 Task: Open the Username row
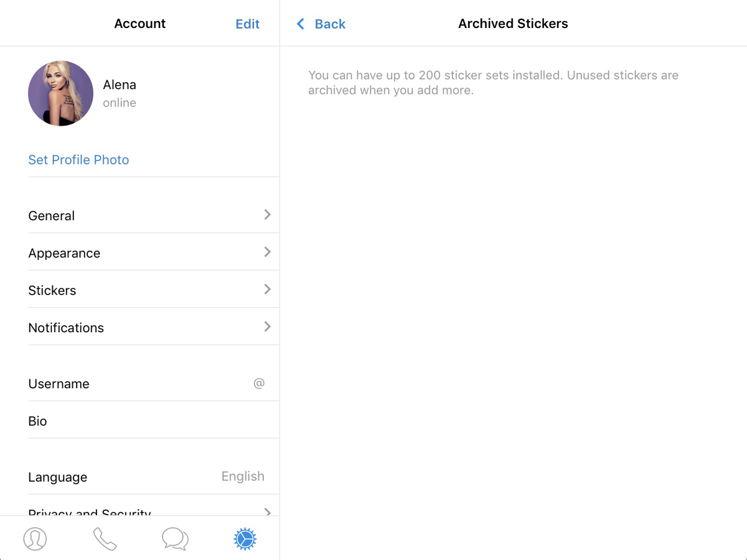(x=153, y=383)
